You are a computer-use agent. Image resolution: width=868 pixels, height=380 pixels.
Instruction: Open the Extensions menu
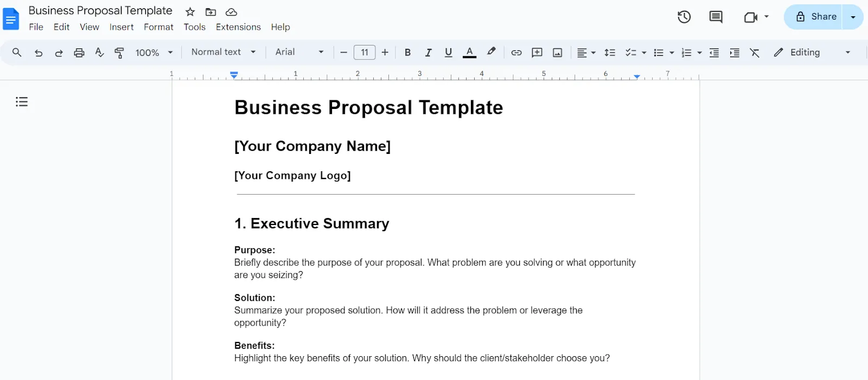(238, 27)
